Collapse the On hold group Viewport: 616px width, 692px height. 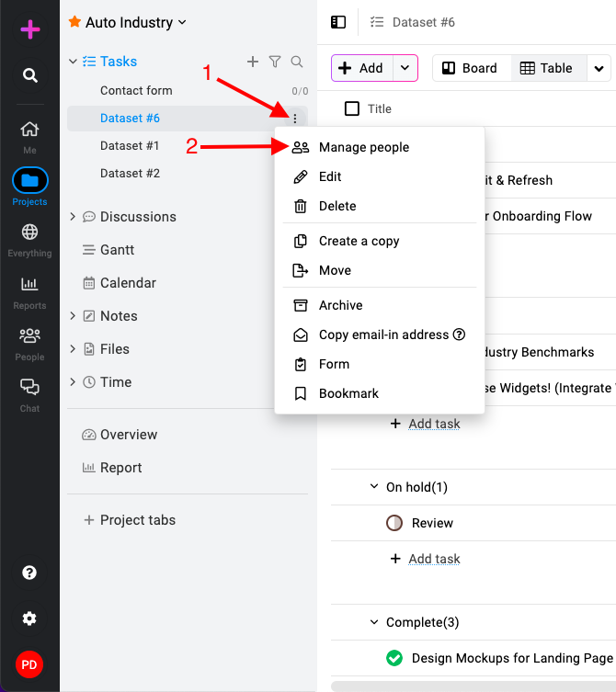(374, 487)
